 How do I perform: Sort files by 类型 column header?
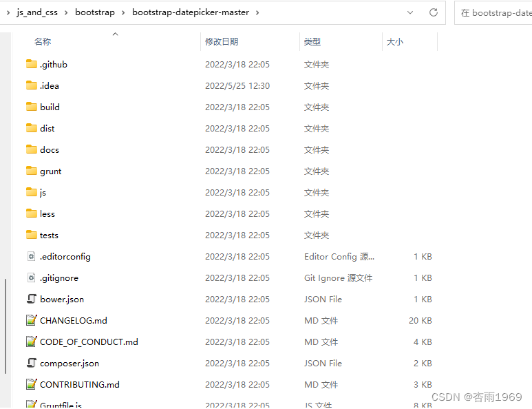(x=312, y=42)
